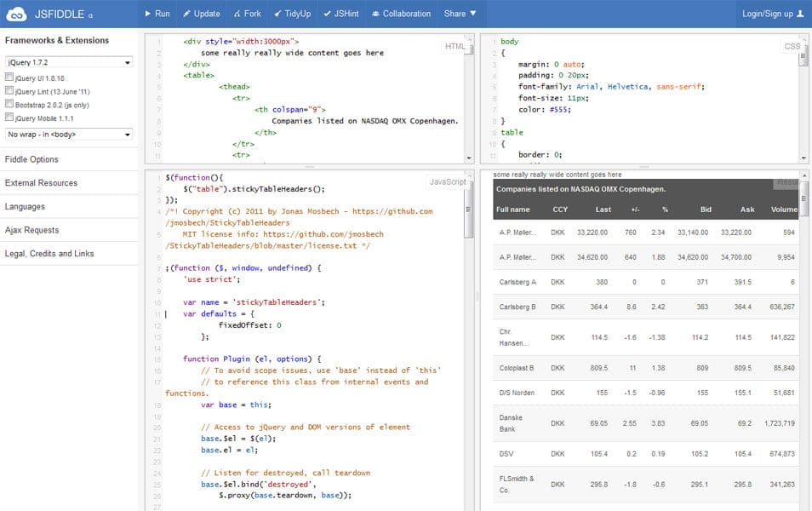Open the 'No wrap - in <body>' dropdown
Image resolution: width=812 pixels, height=511 pixels.
tap(68, 134)
